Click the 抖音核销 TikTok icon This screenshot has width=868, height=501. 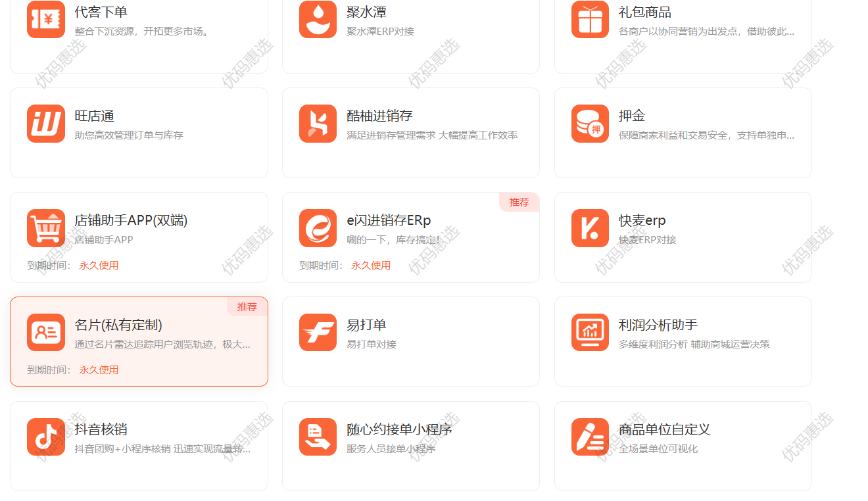click(x=46, y=437)
